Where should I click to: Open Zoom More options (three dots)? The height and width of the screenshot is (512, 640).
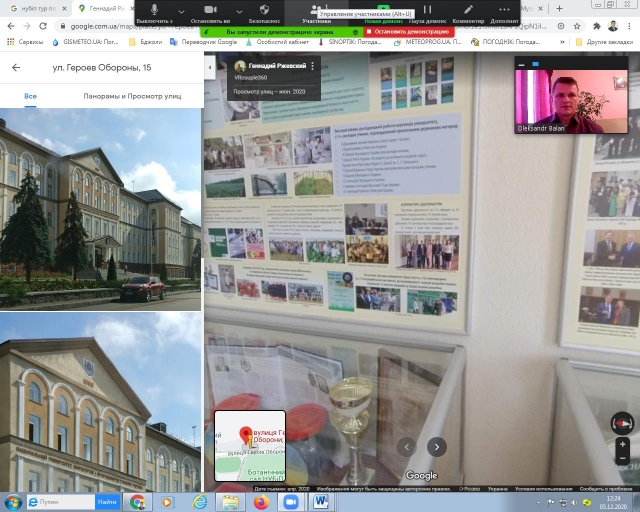click(x=504, y=12)
